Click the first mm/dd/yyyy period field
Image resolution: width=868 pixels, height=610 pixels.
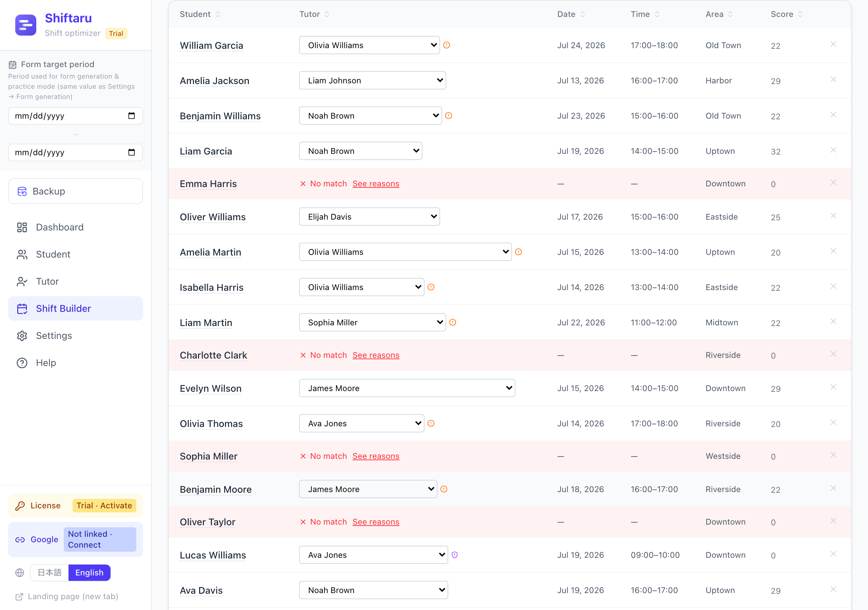pyautogui.click(x=76, y=116)
